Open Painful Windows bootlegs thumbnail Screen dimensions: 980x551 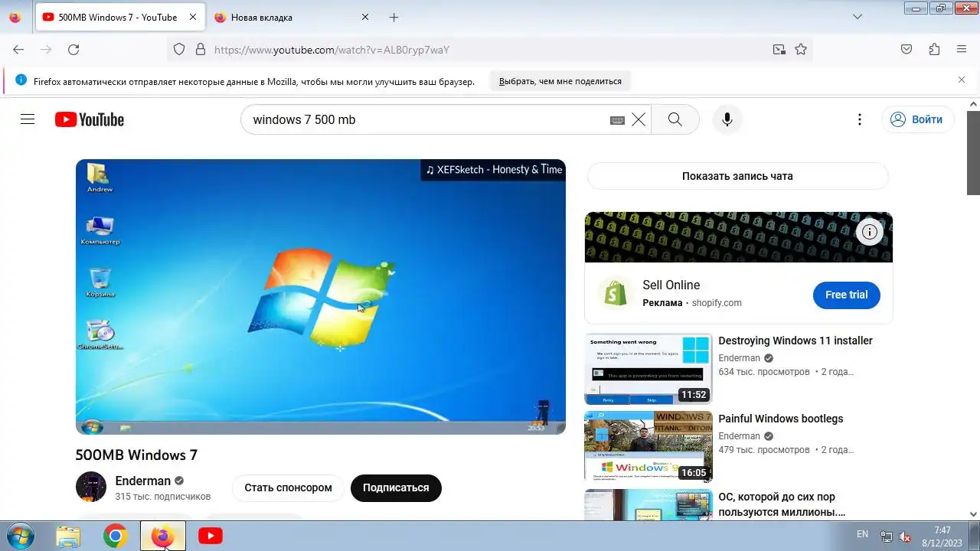[648, 446]
